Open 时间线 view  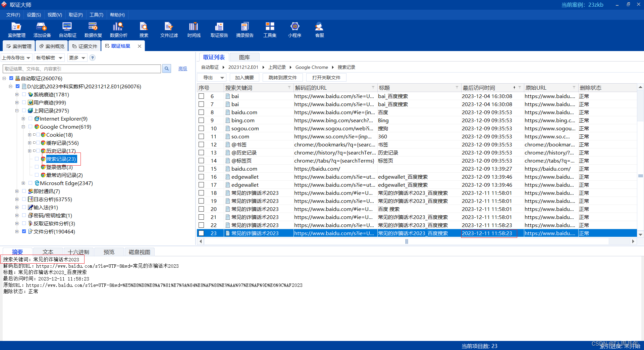click(x=194, y=30)
